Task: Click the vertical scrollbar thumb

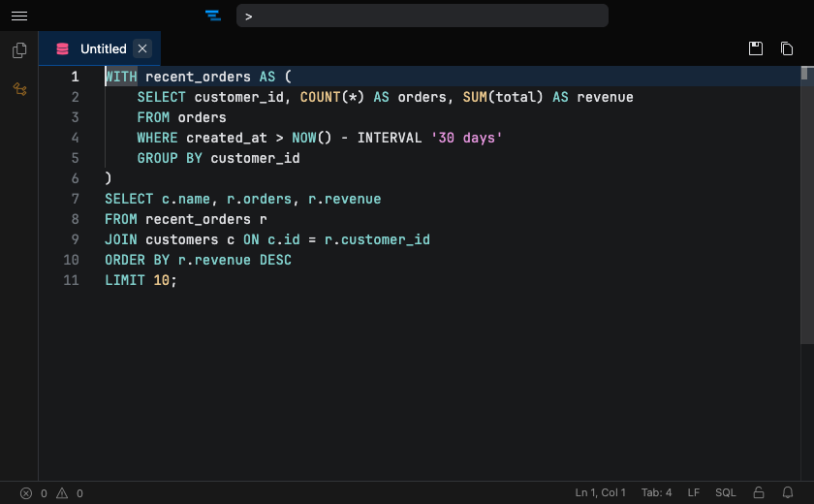Action: pos(806,205)
